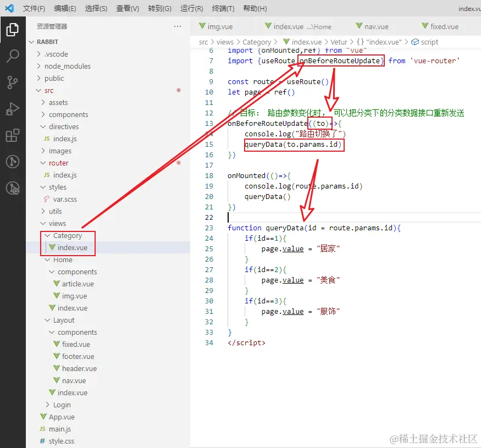Expand the assets folder

(43, 102)
